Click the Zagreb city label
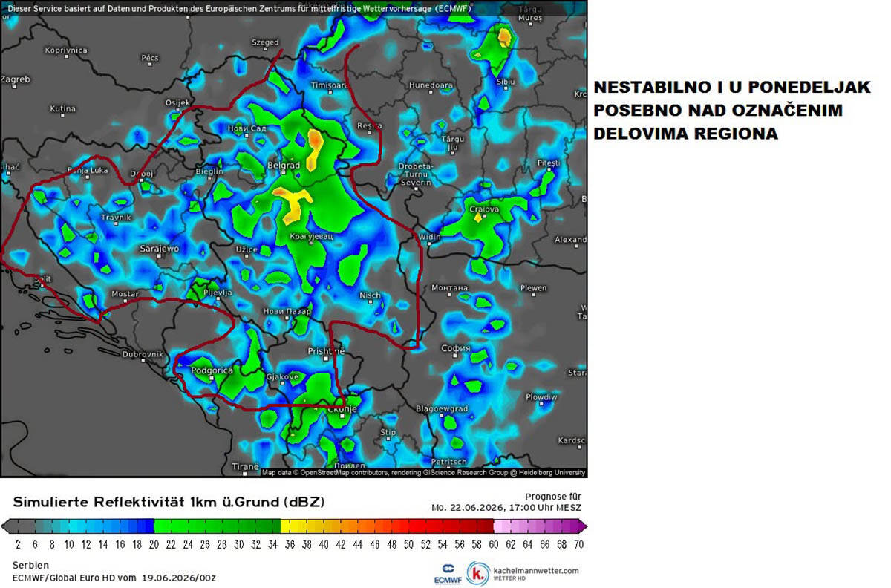891x588 pixels. 16,79
